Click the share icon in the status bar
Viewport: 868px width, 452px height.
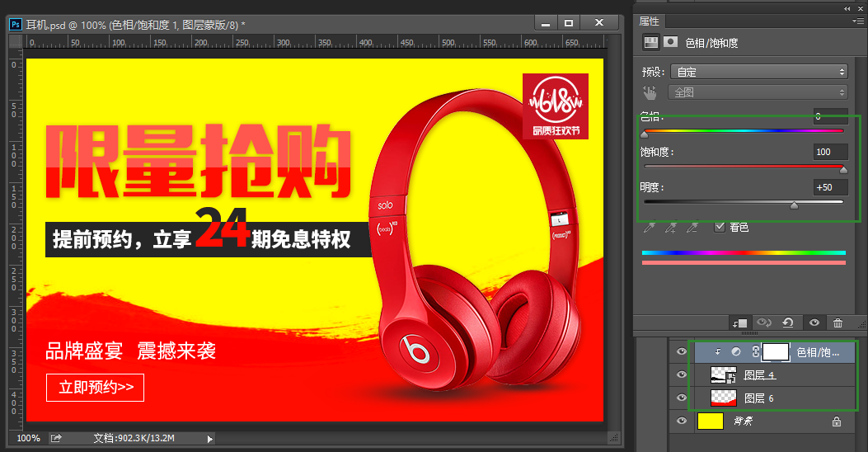[56, 438]
